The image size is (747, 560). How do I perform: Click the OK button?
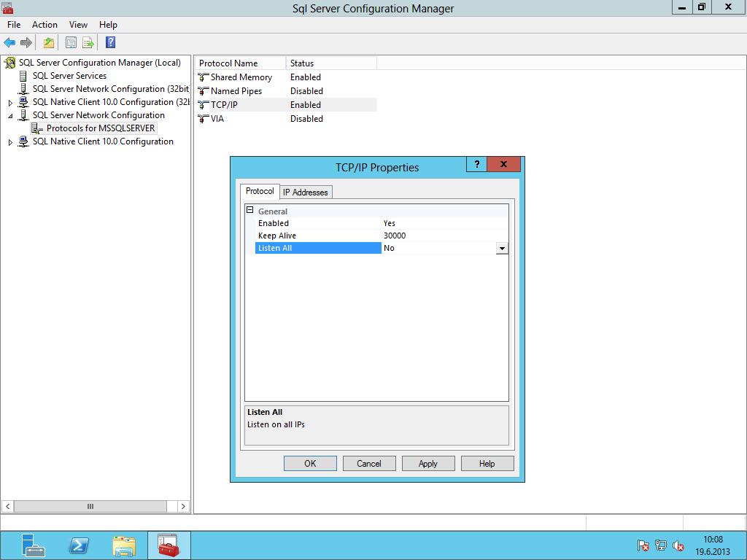click(x=310, y=463)
